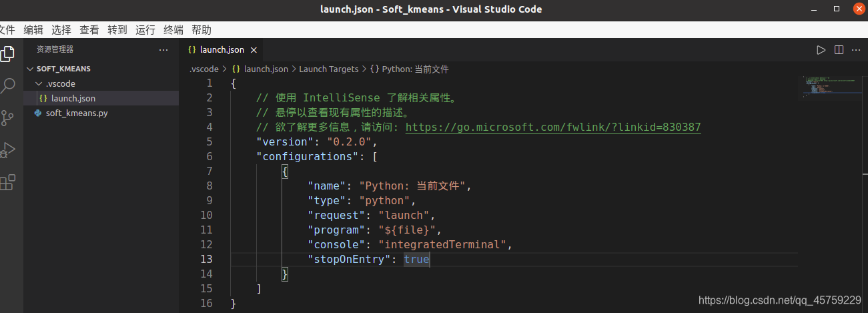Open the 运行 menu

(145, 30)
